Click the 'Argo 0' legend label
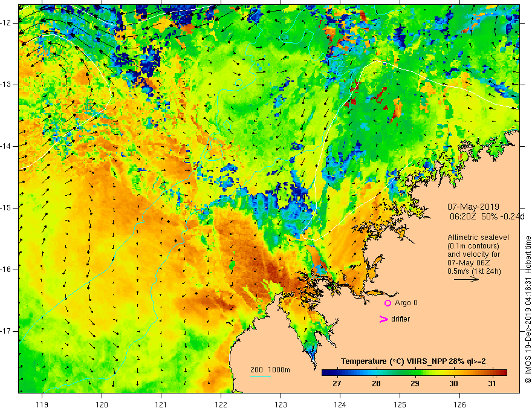The width and height of the screenshot is (532, 411). pos(406,303)
